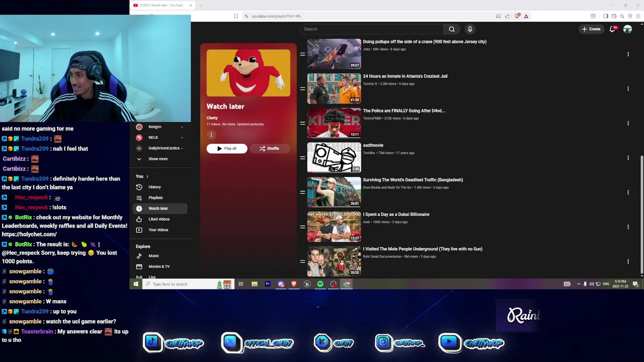Click the volume icon in system tray
The height and width of the screenshot is (362, 644).
(591, 284)
